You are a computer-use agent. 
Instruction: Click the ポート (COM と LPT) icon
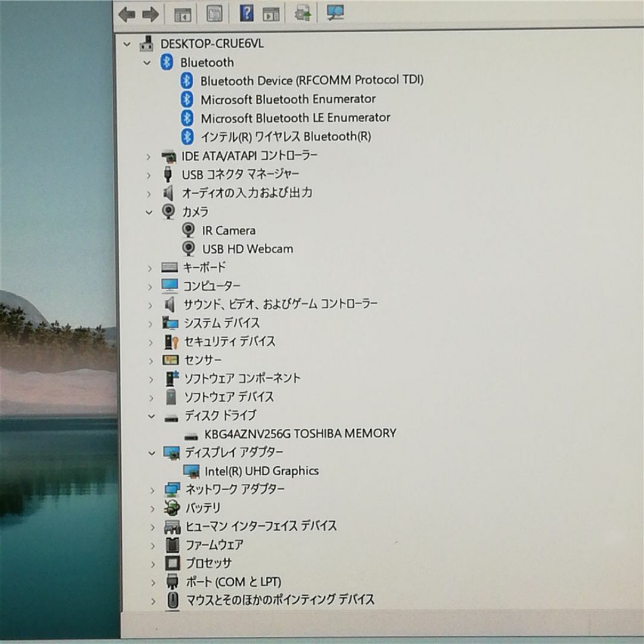pyautogui.click(x=172, y=581)
